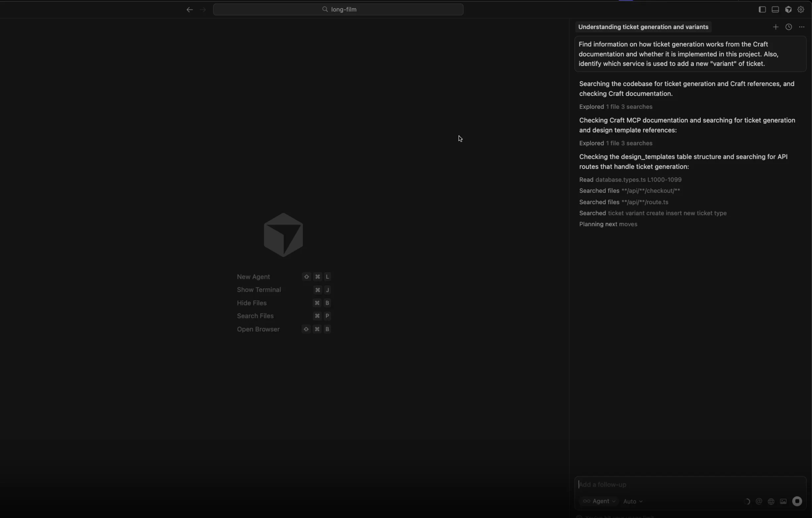Open Settings with the gear icon
Viewport: 812px width, 518px height.
pyautogui.click(x=801, y=10)
